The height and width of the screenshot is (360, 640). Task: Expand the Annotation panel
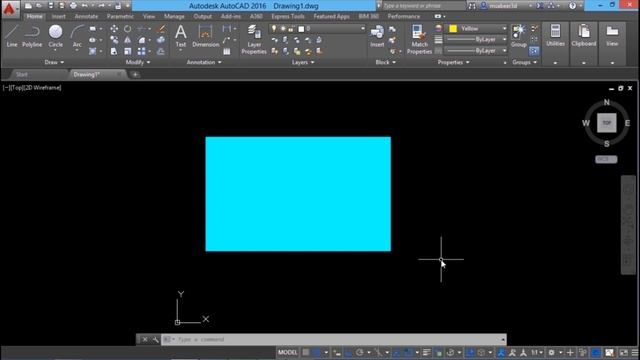(204, 62)
